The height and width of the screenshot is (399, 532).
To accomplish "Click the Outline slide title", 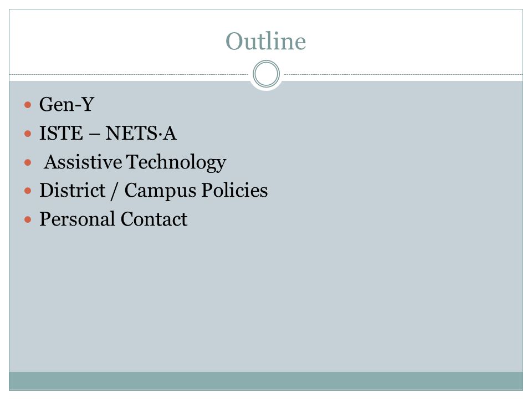I will (x=265, y=42).
